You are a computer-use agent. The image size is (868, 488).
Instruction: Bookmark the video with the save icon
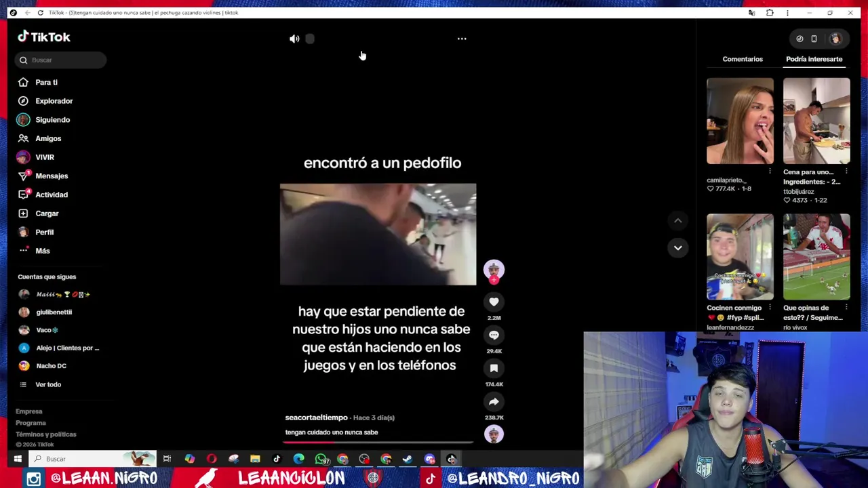[494, 368]
